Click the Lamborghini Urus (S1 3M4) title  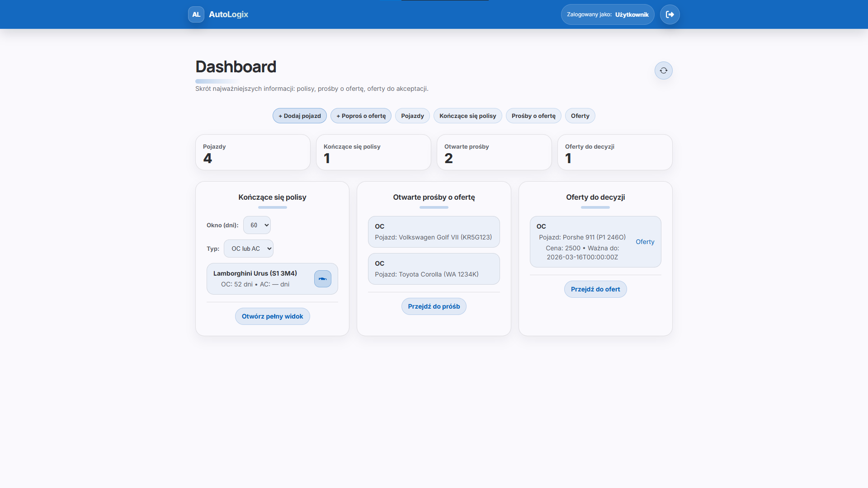tap(255, 273)
